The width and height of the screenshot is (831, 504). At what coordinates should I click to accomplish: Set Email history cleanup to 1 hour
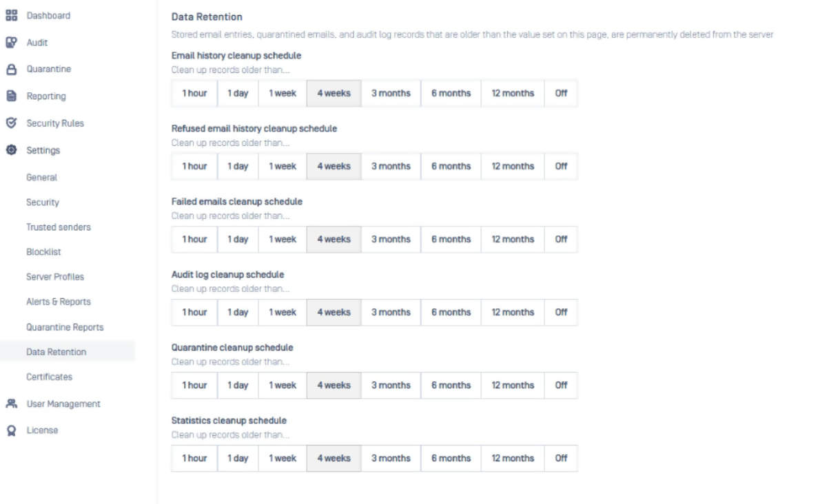pos(194,94)
